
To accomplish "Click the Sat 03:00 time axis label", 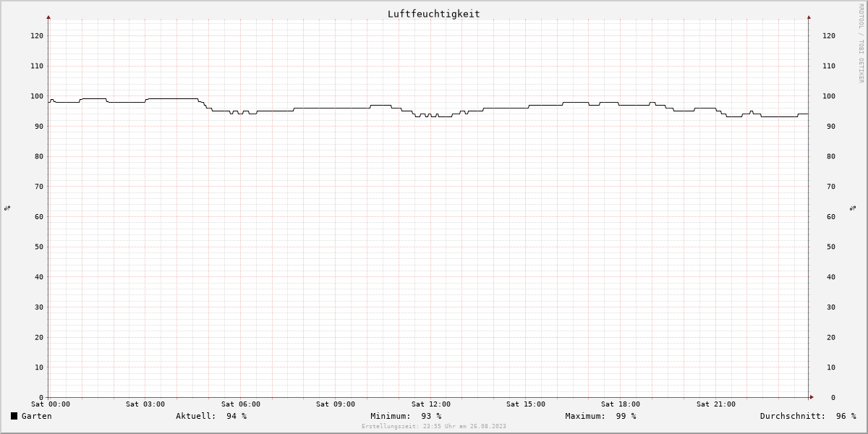I will pos(145,404).
